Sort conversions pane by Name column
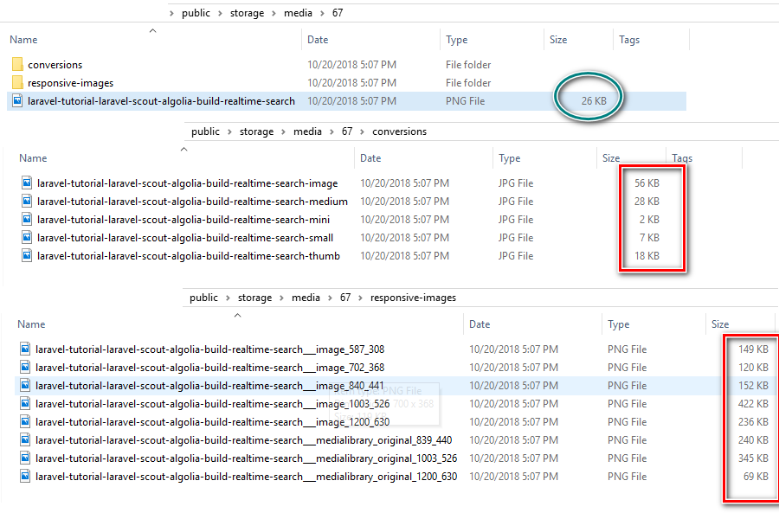 click(x=33, y=158)
